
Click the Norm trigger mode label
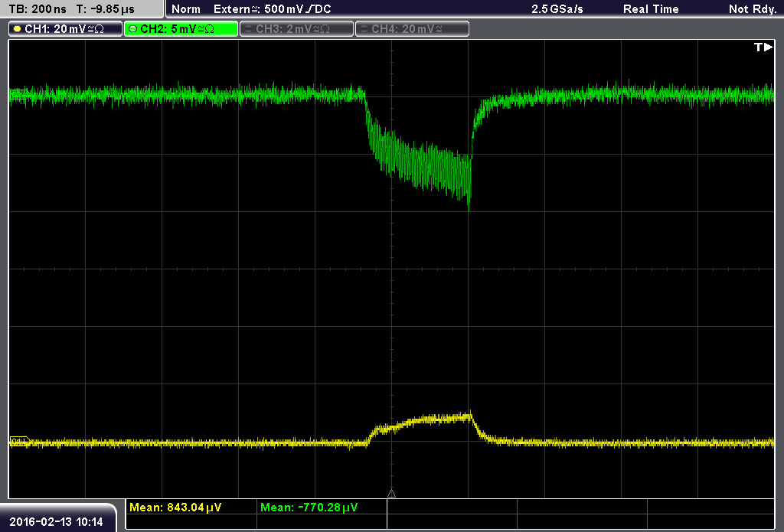click(186, 9)
